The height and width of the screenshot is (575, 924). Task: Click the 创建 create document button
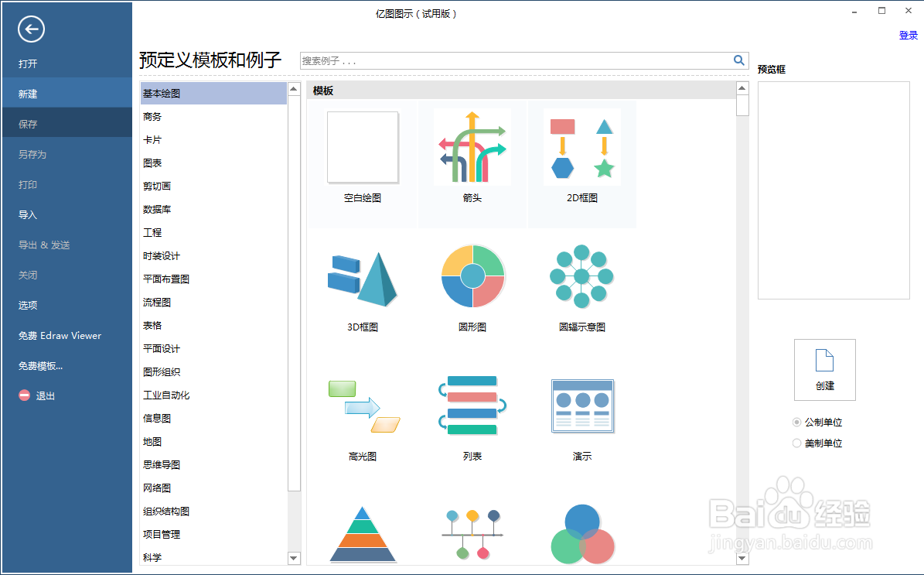pyautogui.click(x=824, y=370)
